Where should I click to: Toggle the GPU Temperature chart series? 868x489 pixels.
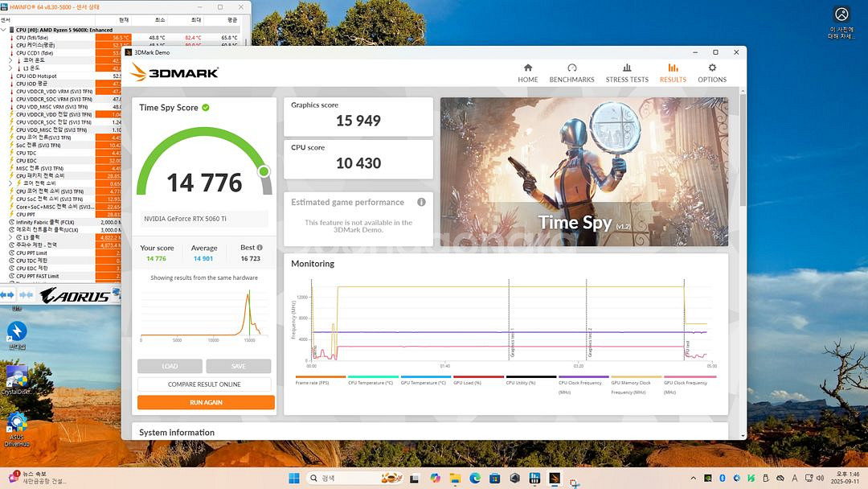tap(425, 380)
